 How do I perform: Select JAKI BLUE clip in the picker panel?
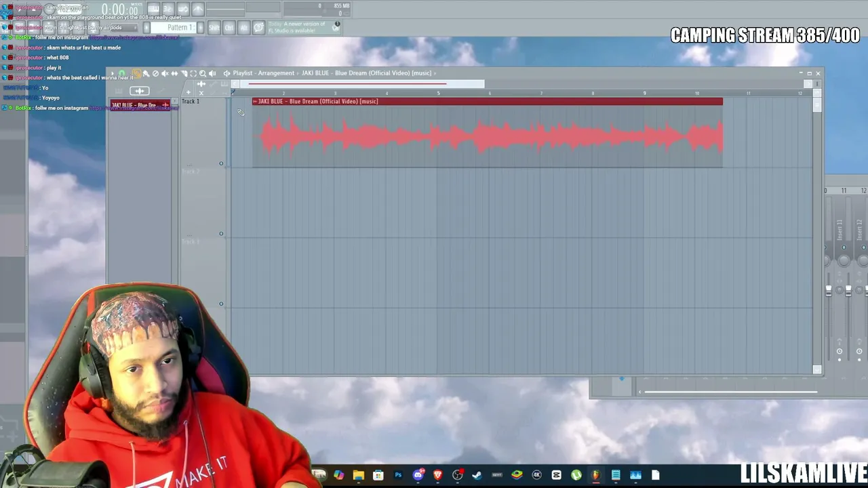point(140,105)
